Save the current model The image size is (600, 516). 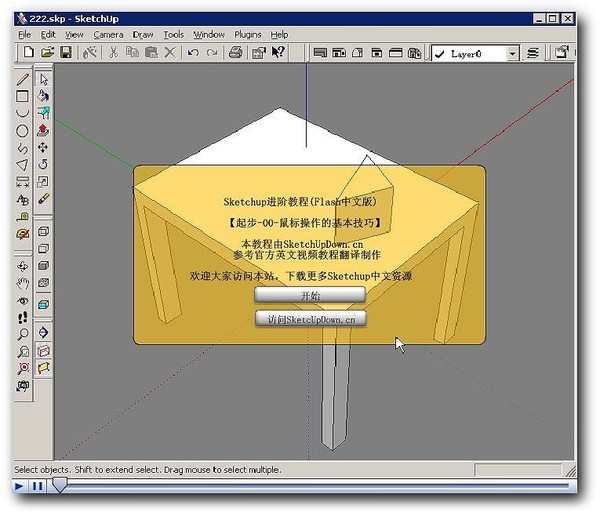(x=66, y=52)
